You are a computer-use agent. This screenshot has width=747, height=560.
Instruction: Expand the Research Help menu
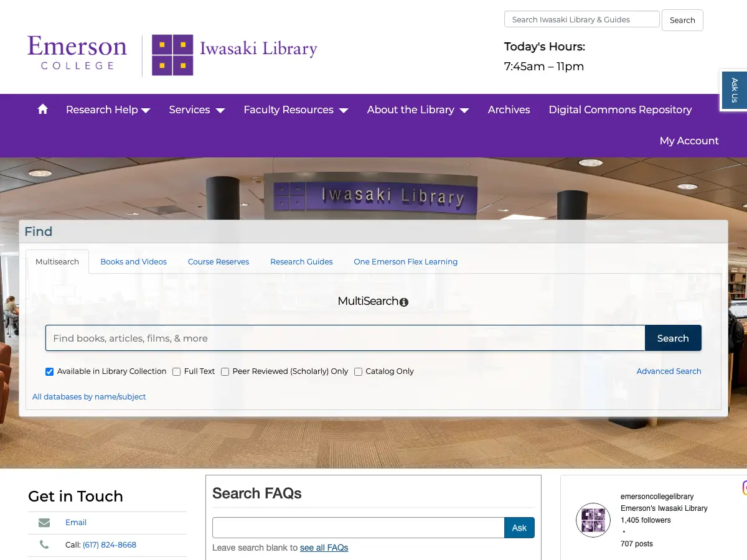point(108,110)
